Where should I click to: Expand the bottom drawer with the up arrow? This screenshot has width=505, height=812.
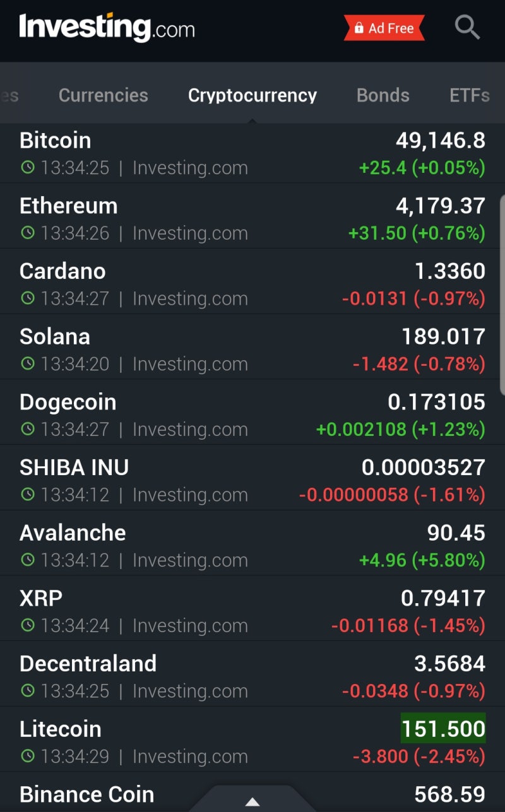click(252, 802)
